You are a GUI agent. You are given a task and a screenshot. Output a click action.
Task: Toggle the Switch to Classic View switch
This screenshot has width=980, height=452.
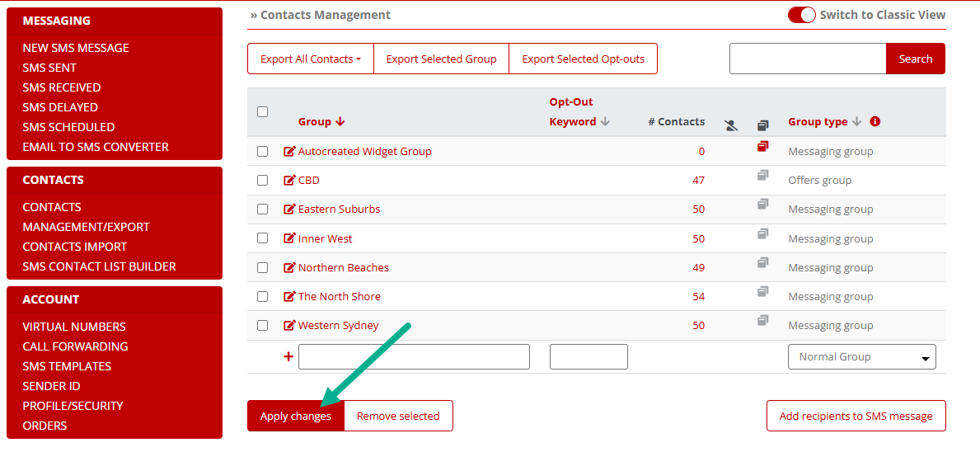pos(801,15)
